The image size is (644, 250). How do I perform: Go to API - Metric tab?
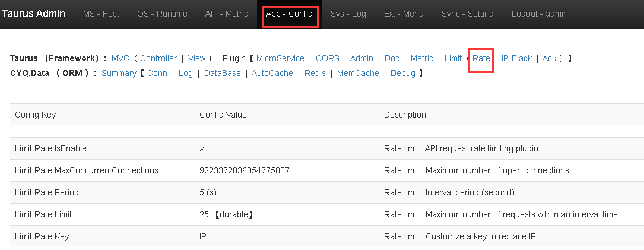(x=226, y=14)
